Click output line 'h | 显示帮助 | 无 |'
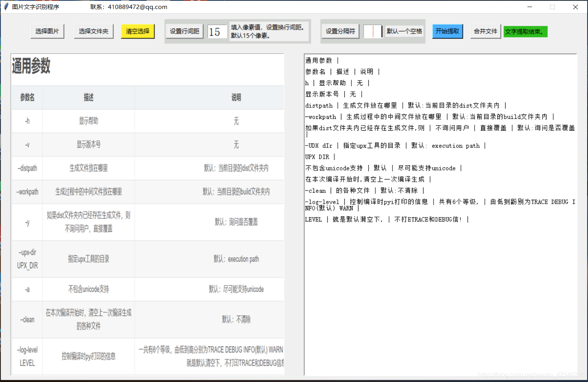Image resolution: width=588 pixels, height=382 pixels. pos(337,83)
